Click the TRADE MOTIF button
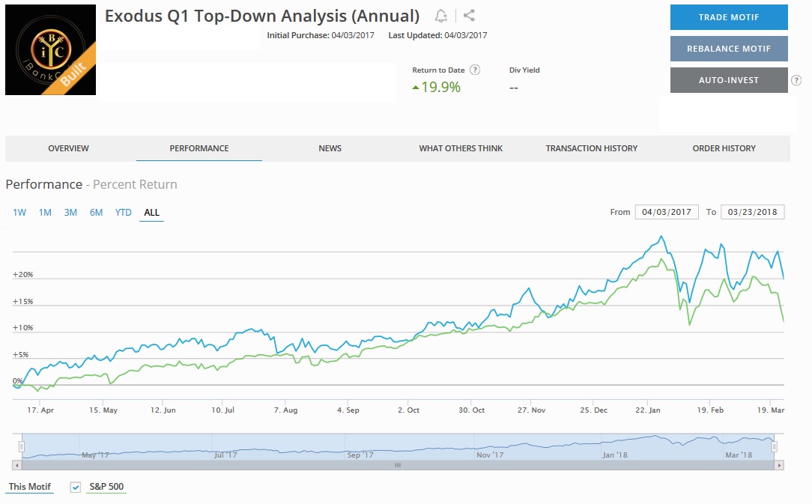The width and height of the screenshot is (812, 504). coord(729,17)
